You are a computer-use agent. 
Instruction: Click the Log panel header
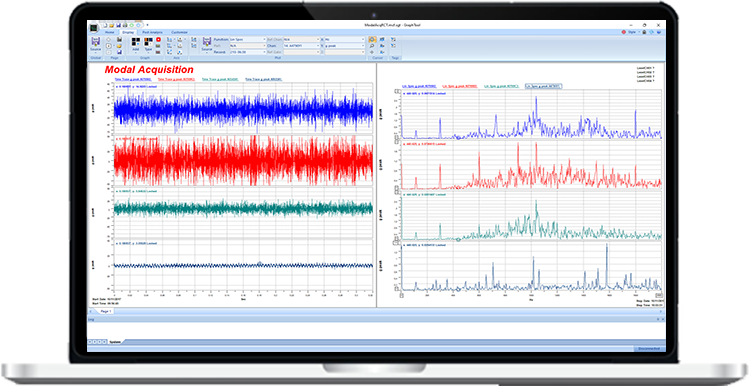pos(375,319)
